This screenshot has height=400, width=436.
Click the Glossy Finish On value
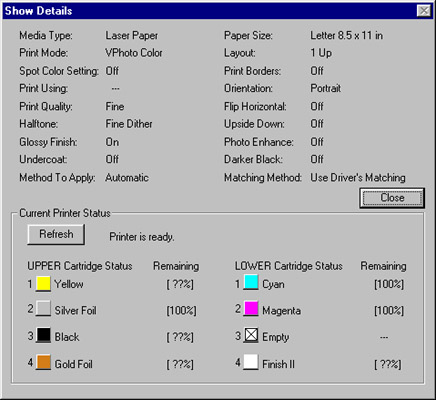pos(112,142)
